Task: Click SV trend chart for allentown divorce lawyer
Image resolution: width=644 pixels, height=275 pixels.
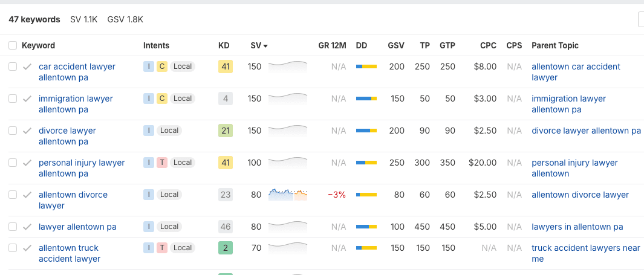Action: coord(287,195)
